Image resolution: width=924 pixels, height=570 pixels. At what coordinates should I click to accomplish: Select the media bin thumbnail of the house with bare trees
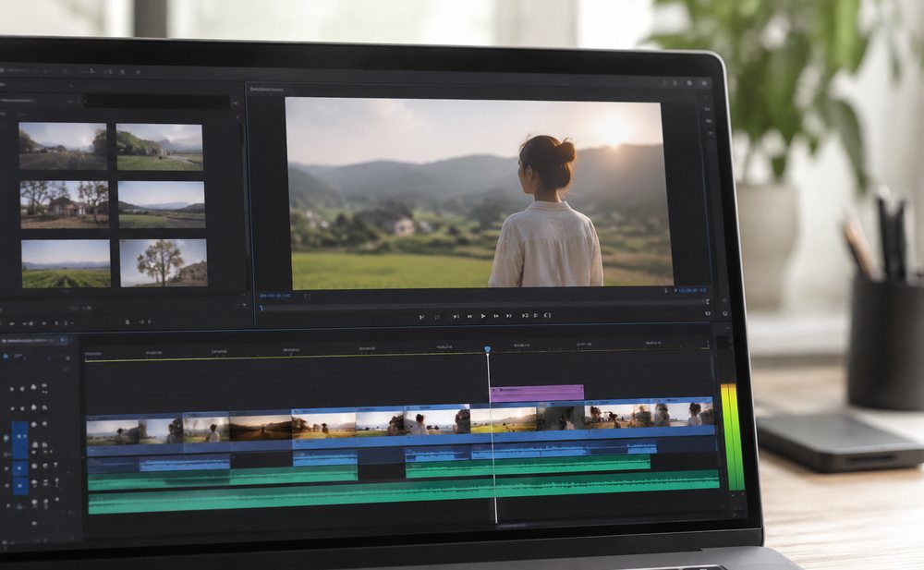(x=65, y=204)
